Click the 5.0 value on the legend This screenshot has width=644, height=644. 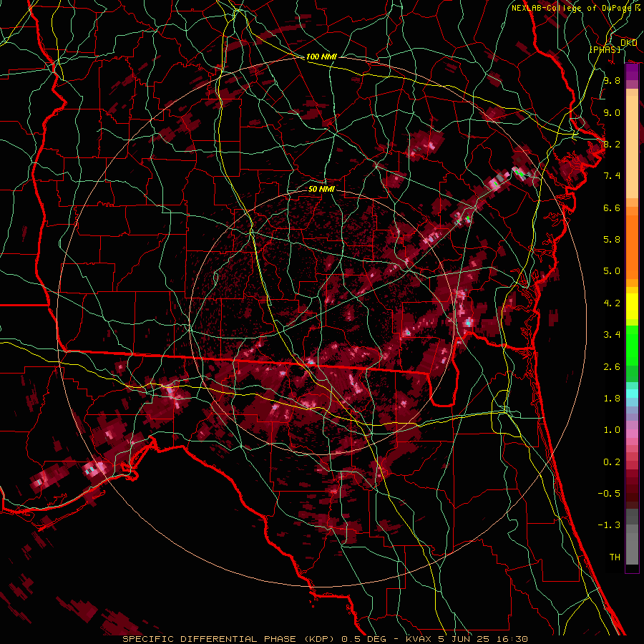[x=612, y=271]
